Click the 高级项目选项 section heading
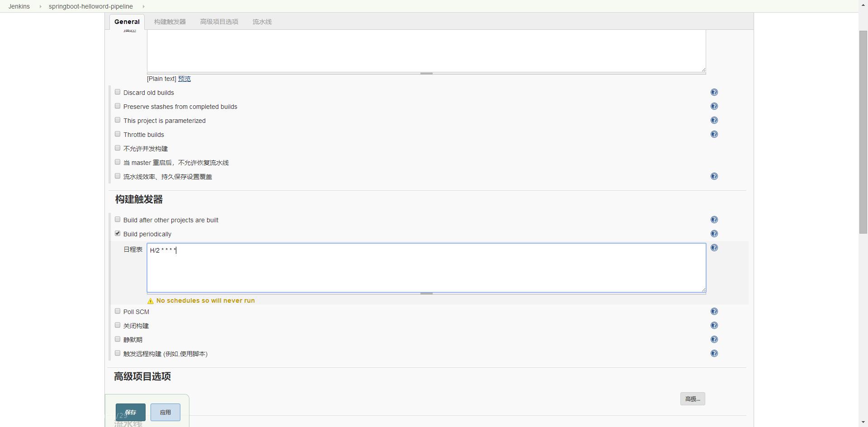 coord(142,376)
